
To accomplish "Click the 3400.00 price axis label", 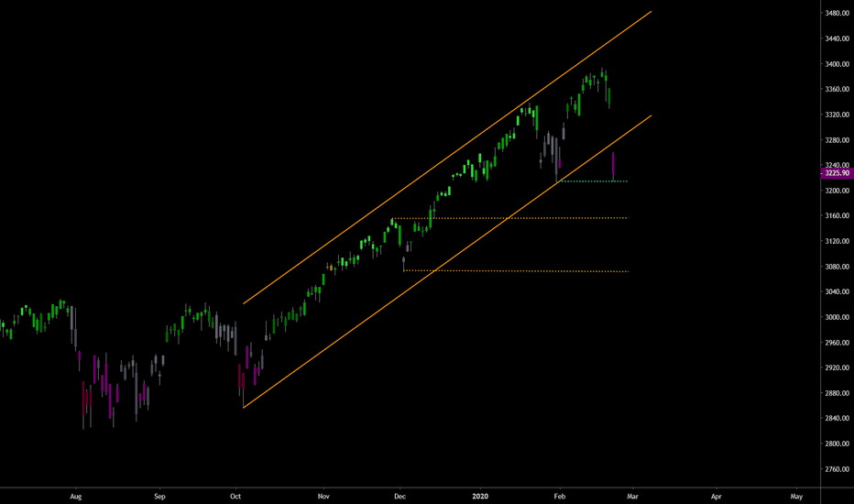I will (x=838, y=64).
